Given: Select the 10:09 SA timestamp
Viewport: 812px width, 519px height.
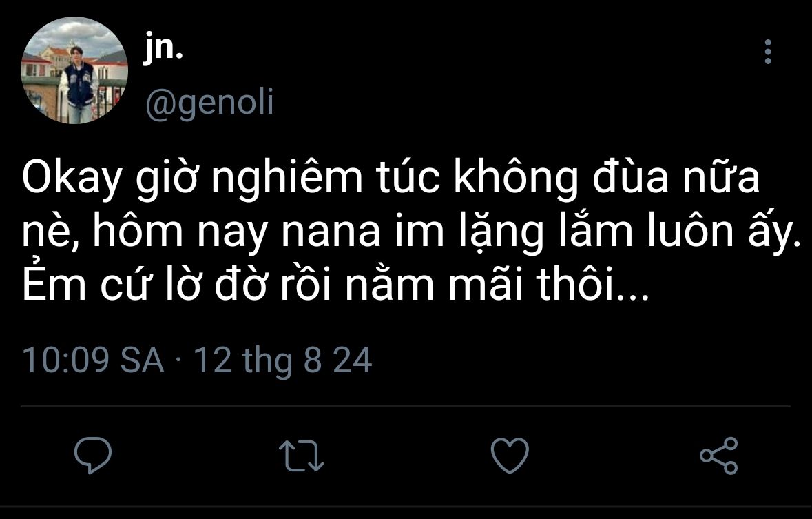Looking at the screenshot, I should 93,360.
